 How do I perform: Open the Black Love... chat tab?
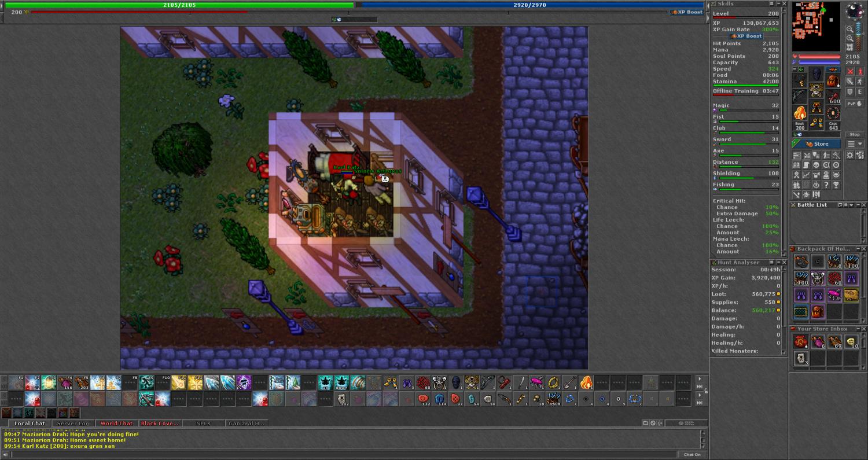tap(160, 424)
